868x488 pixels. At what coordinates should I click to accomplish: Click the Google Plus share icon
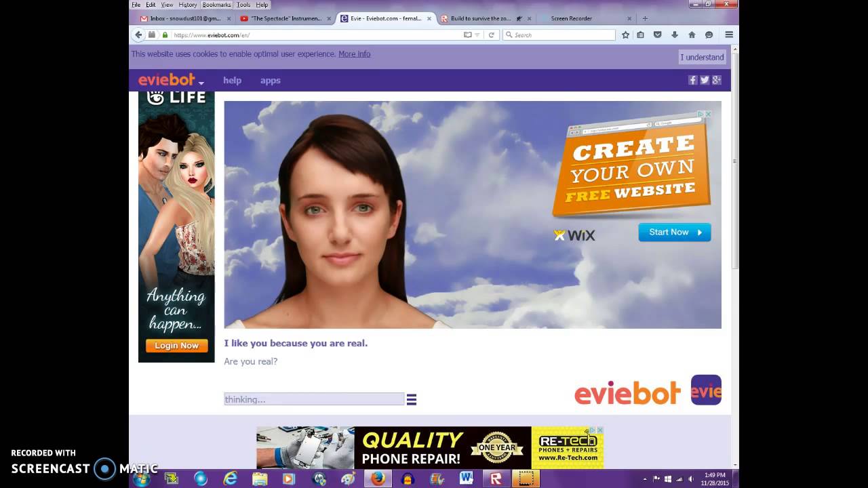tap(716, 80)
